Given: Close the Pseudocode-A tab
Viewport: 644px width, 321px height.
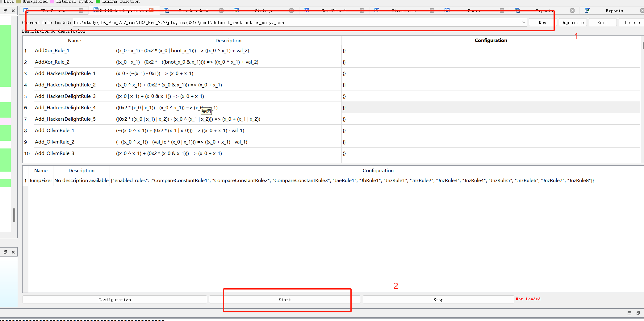Looking at the screenshot, I should tap(221, 10).
